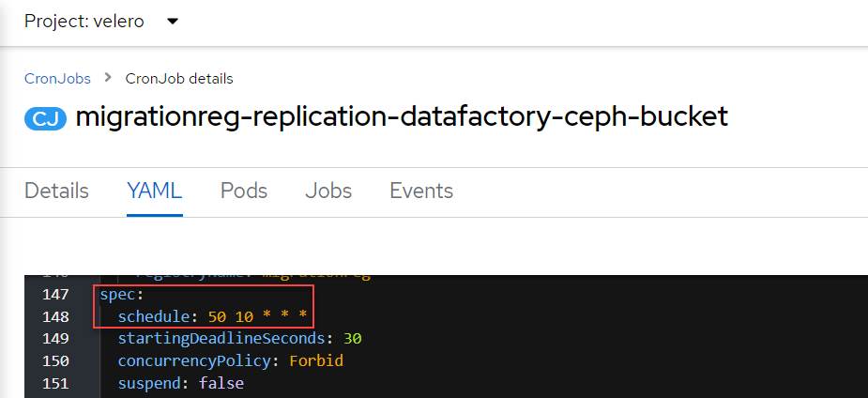The image size is (868, 398).
Task: Click the Forbid value of concurrencyPolicy
Action: pos(317,361)
